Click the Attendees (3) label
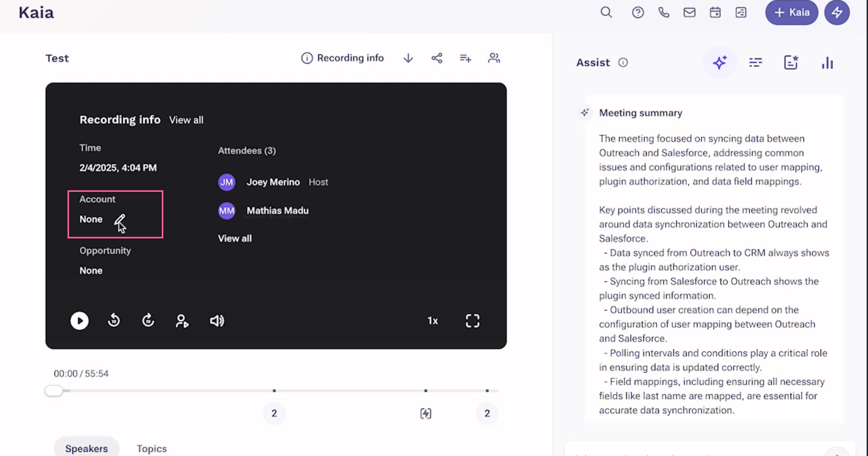This screenshot has height=456, width=868. click(247, 151)
